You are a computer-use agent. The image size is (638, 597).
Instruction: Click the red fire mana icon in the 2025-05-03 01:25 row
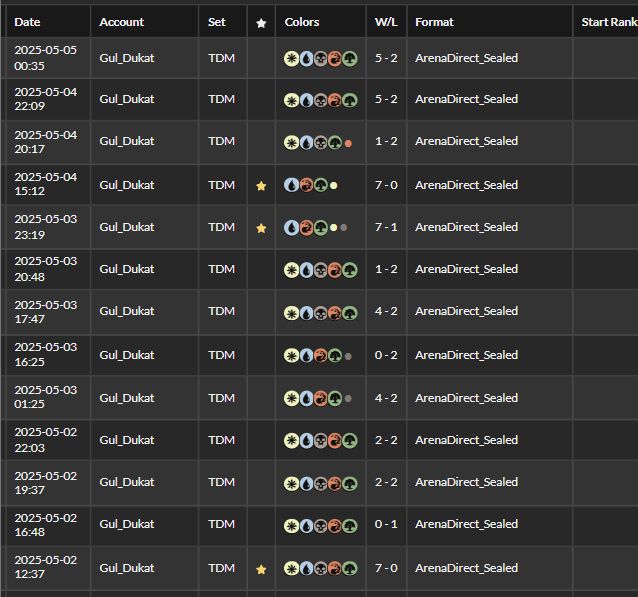(321, 398)
